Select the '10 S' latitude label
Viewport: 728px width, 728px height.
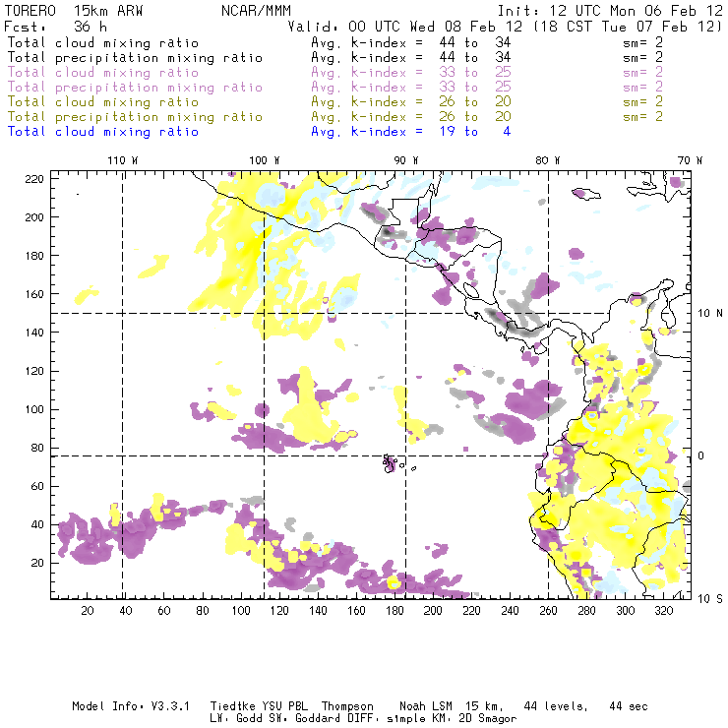coord(710,599)
